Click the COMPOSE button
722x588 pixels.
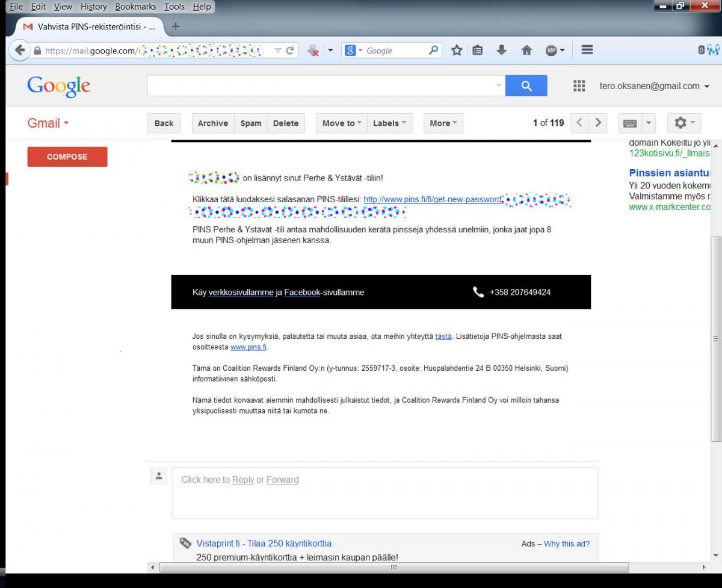point(67,156)
